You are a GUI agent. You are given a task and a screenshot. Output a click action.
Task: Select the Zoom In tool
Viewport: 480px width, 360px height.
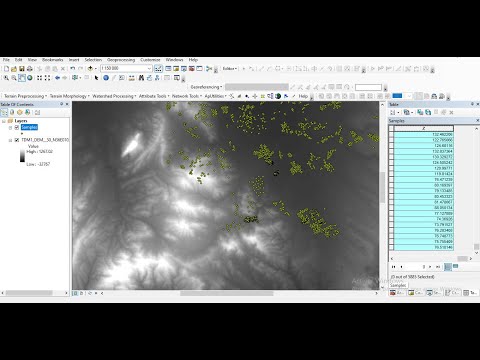(6, 78)
